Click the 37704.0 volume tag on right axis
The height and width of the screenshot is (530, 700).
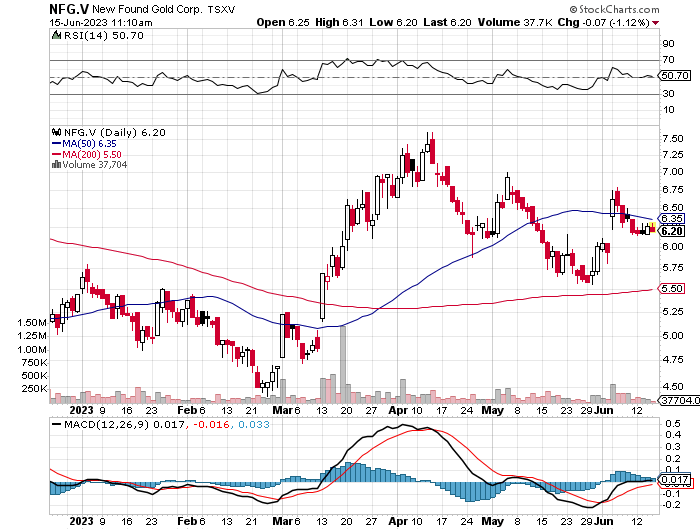679,401
